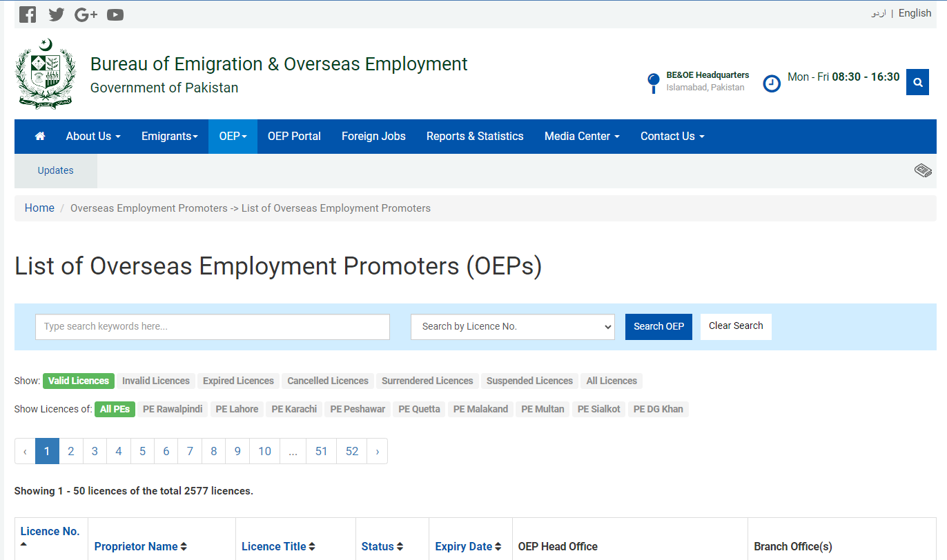Go to pagination page 8

click(x=214, y=452)
